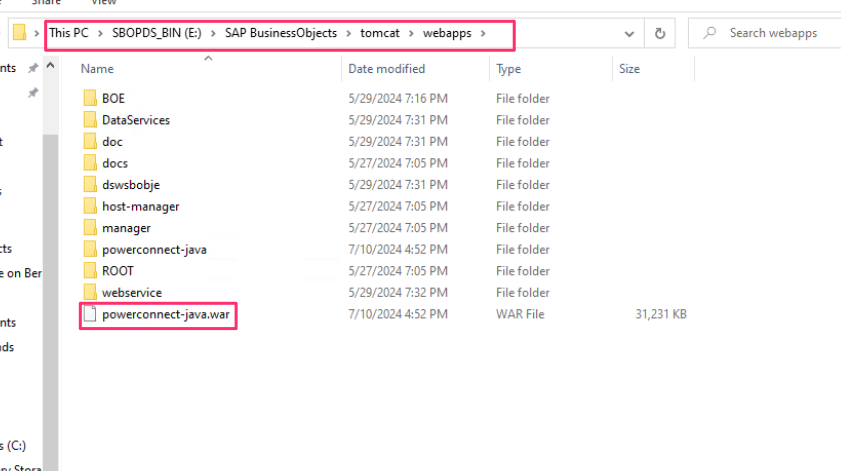Image resolution: width=841 pixels, height=471 pixels.
Task: Click the Size column header
Action: [x=629, y=69]
